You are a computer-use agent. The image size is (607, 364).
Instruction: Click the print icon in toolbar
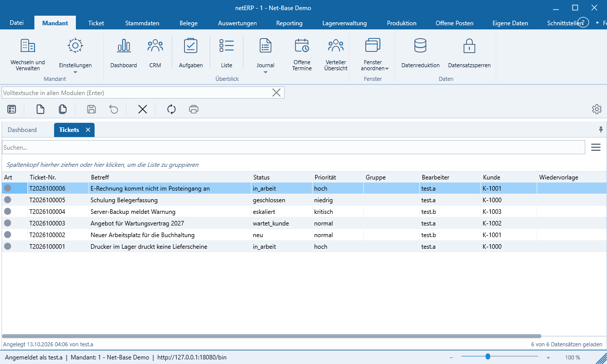193,109
